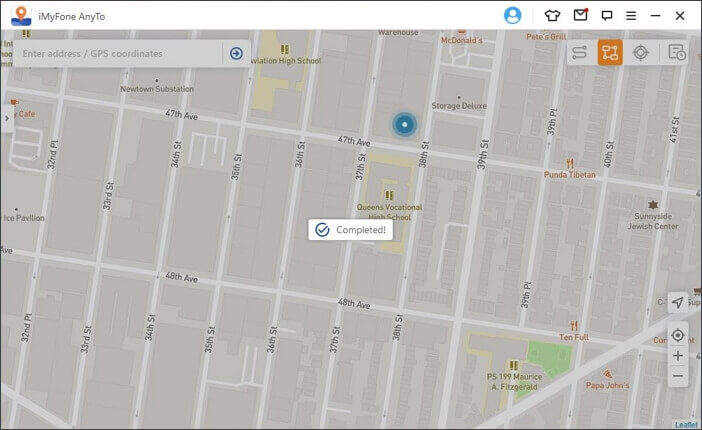Image resolution: width=702 pixels, height=430 pixels.
Task: Zoom in with the plus button
Action: pos(677,356)
